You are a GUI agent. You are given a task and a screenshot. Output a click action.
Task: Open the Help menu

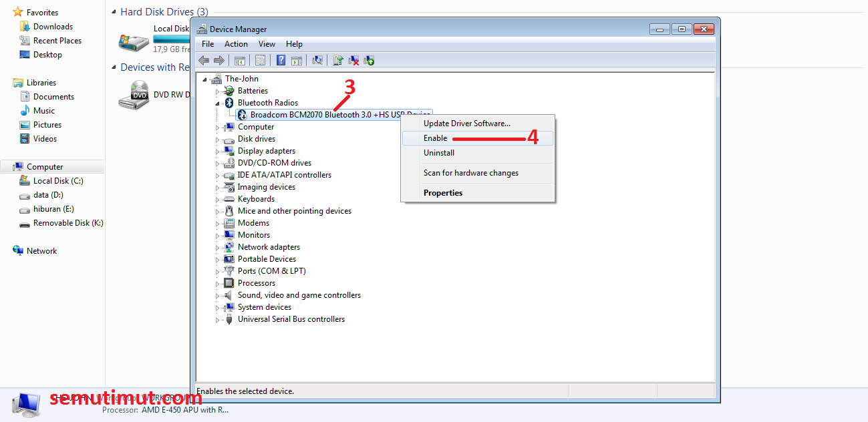coord(294,44)
